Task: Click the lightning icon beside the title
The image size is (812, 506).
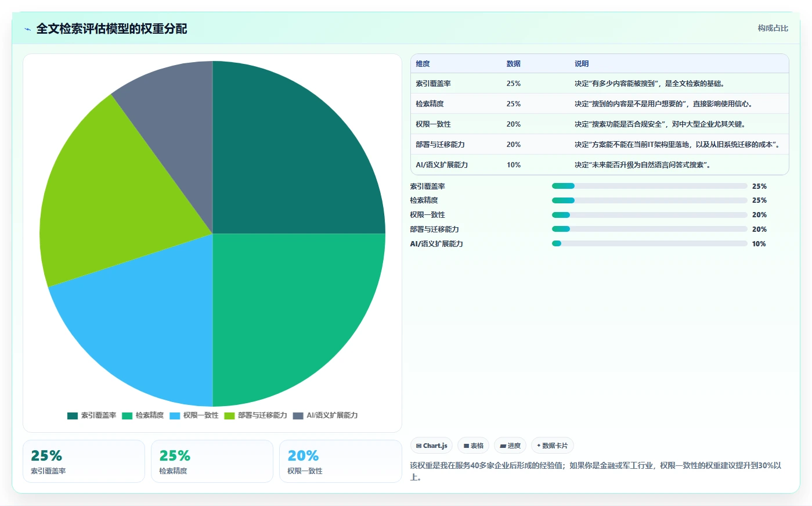Action: tap(27, 29)
